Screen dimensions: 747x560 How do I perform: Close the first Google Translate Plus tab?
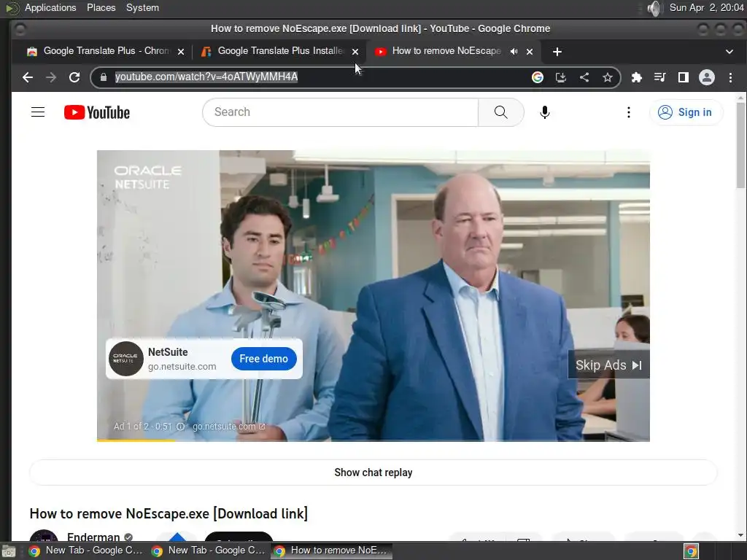[181, 52]
